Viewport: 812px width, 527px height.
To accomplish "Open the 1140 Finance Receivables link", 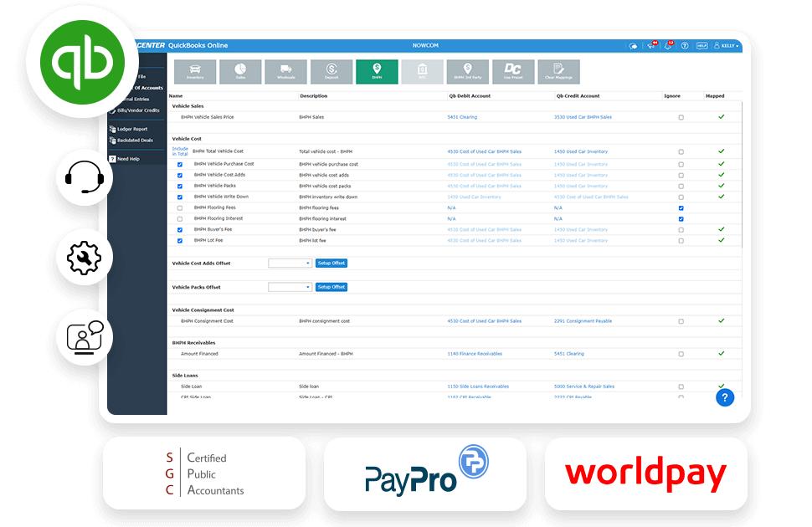I will pos(475,354).
